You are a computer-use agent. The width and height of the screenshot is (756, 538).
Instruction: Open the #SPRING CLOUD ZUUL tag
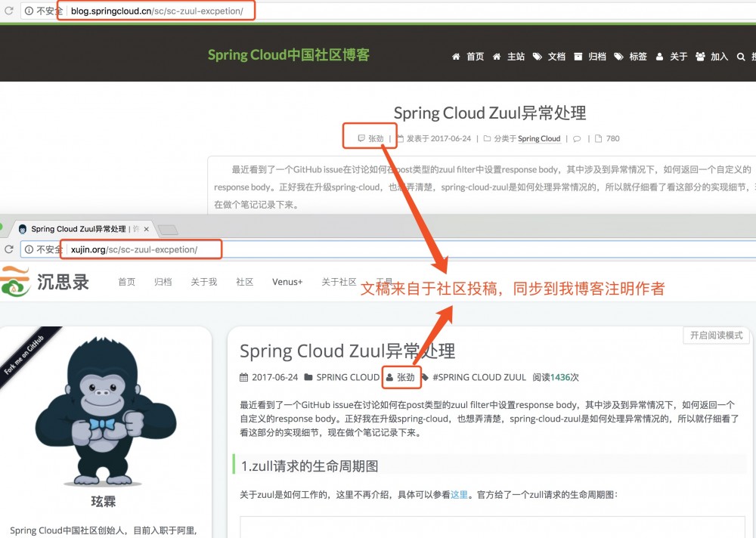point(479,377)
